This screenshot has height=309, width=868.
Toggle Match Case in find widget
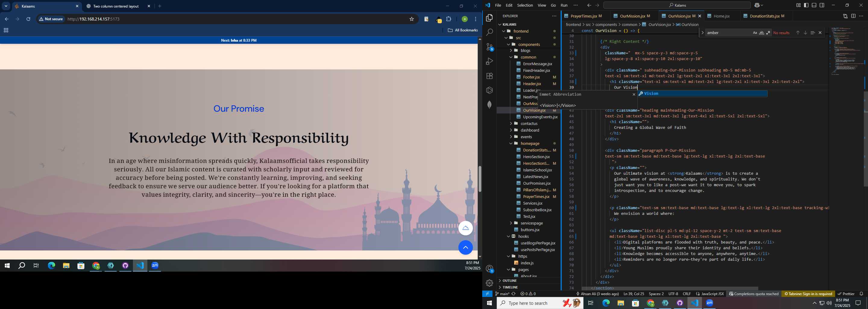coord(755,33)
